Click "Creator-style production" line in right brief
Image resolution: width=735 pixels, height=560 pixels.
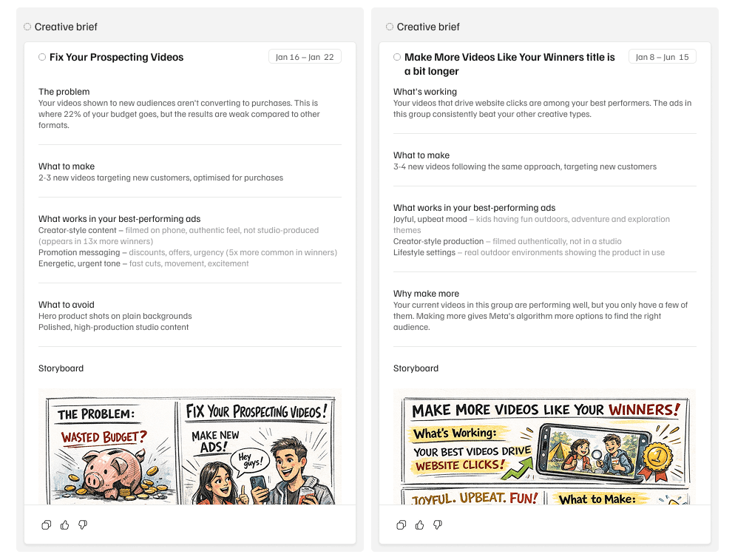[x=507, y=241]
